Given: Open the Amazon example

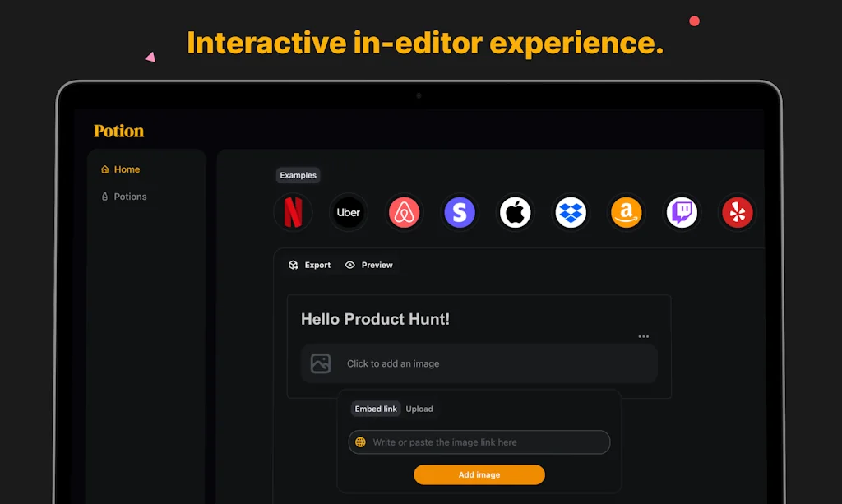Looking at the screenshot, I should pos(626,213).
